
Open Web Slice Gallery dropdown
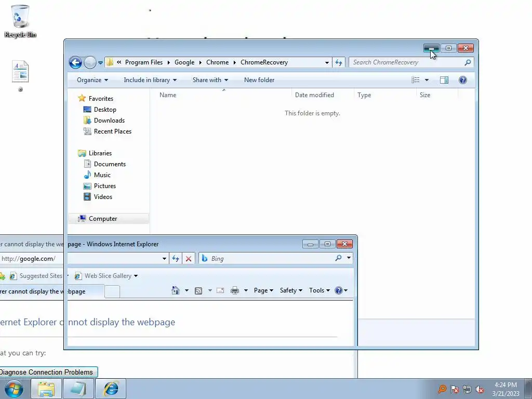(136, 276)
